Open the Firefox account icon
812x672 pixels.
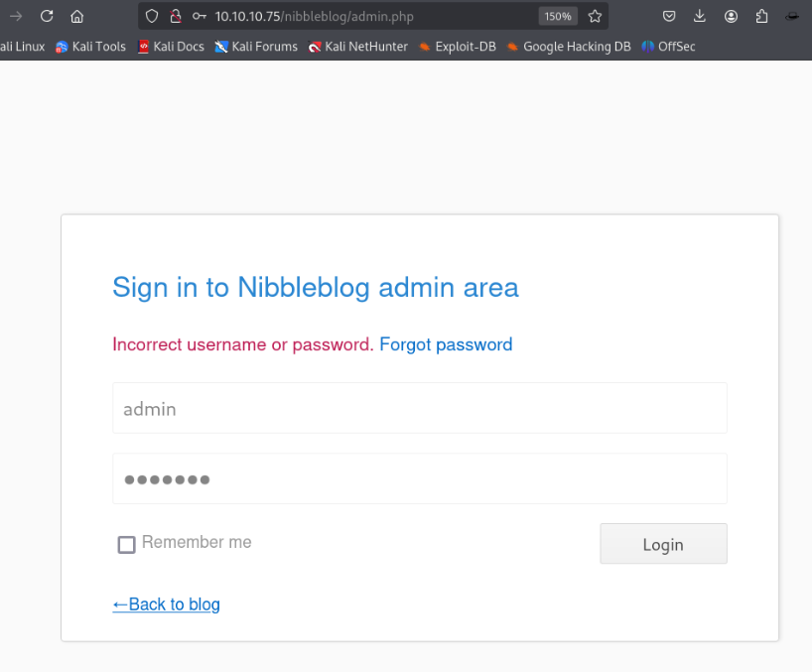[x=732, y=16]
